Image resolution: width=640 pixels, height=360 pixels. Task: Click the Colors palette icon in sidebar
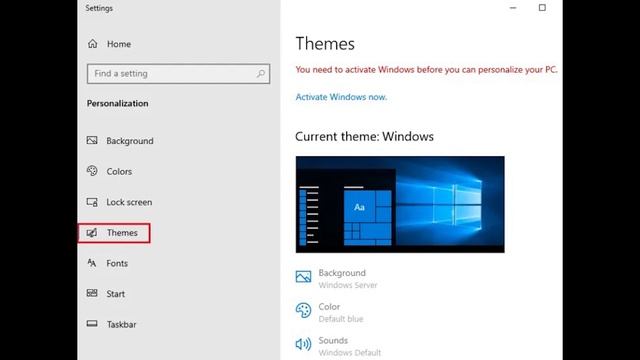click(92, 171)
